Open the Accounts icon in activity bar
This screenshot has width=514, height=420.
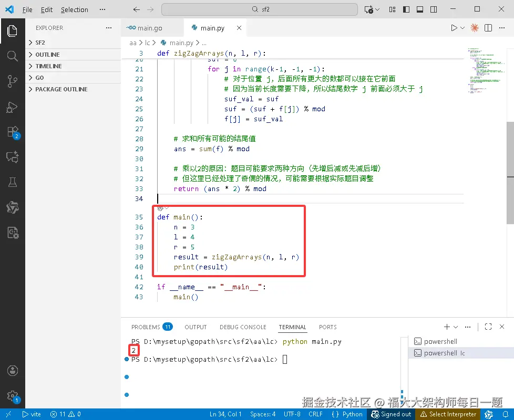pyautogui.click(x=13, y=371)
